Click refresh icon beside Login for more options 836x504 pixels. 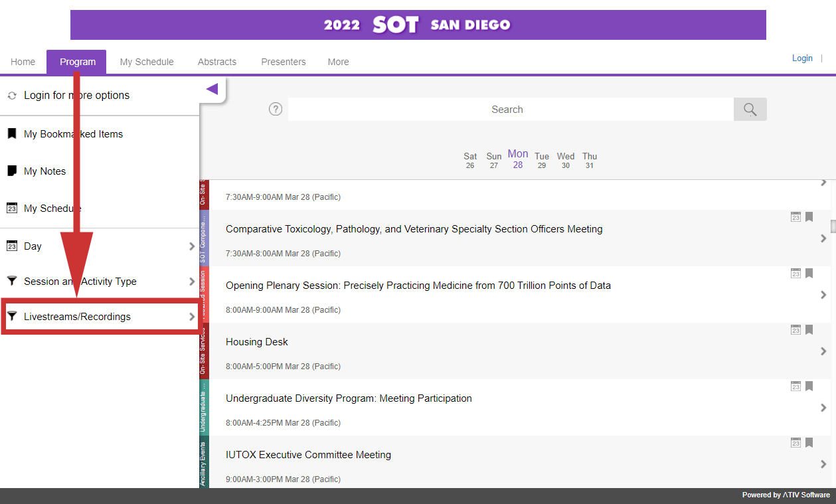12,96
